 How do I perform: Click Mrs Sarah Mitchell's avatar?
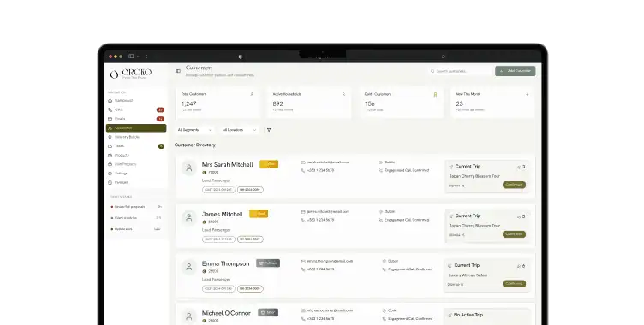189,168
